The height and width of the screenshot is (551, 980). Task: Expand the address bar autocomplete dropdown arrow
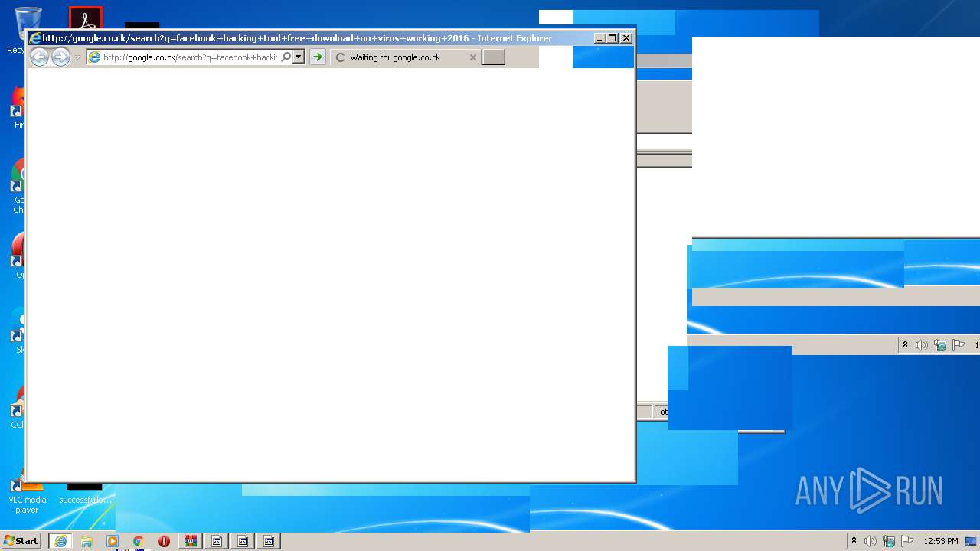click(x=299, y=57)
